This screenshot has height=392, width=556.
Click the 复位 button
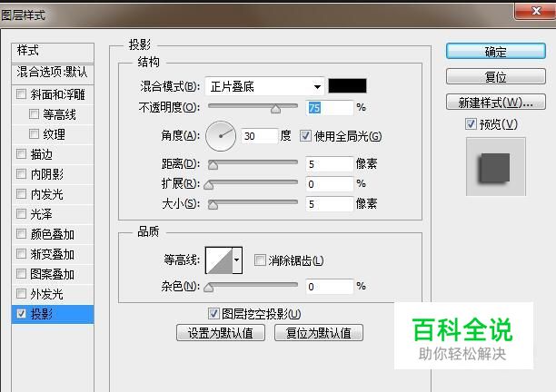point(495,76)
